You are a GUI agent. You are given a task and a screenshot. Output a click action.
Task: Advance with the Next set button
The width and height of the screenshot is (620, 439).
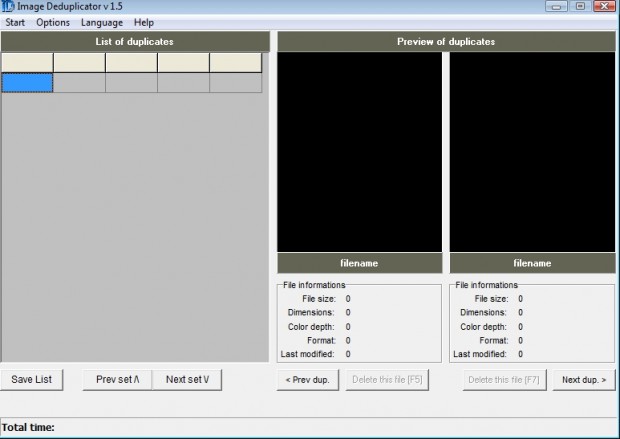[187, 380]
